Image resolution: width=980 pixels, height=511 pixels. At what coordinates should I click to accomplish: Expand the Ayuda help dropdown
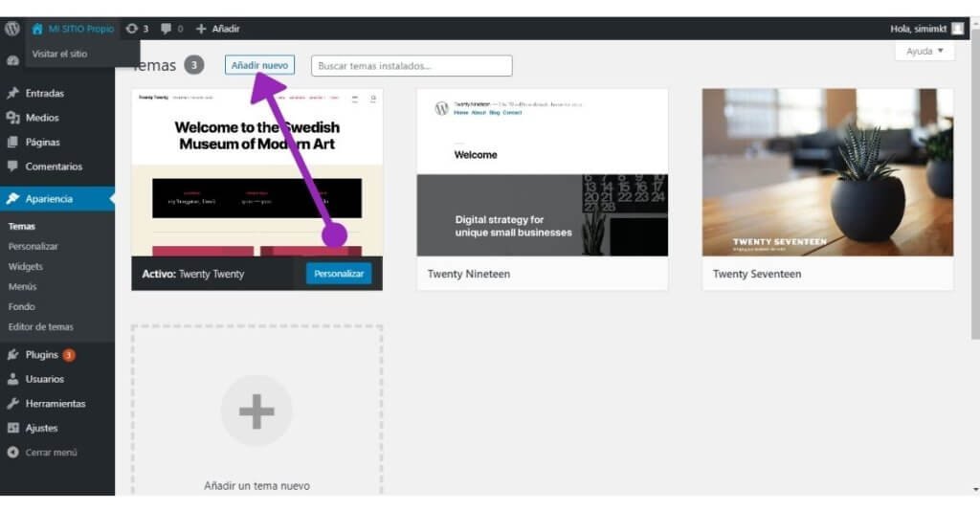pyautogui.click(x=924, y=52)
